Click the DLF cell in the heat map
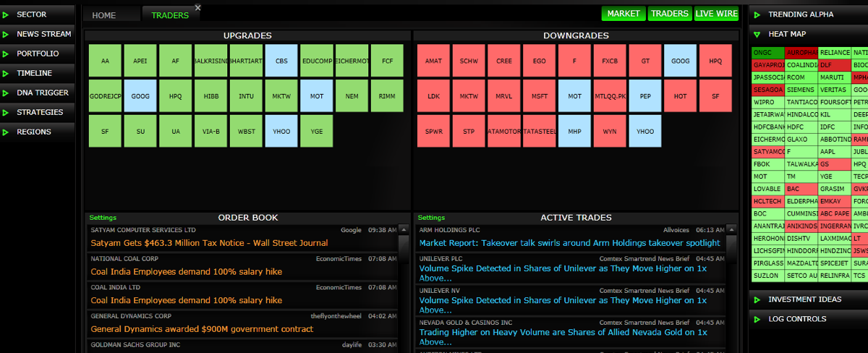The height and width of the screenshot is (353, 868). [x=835, y=65]
